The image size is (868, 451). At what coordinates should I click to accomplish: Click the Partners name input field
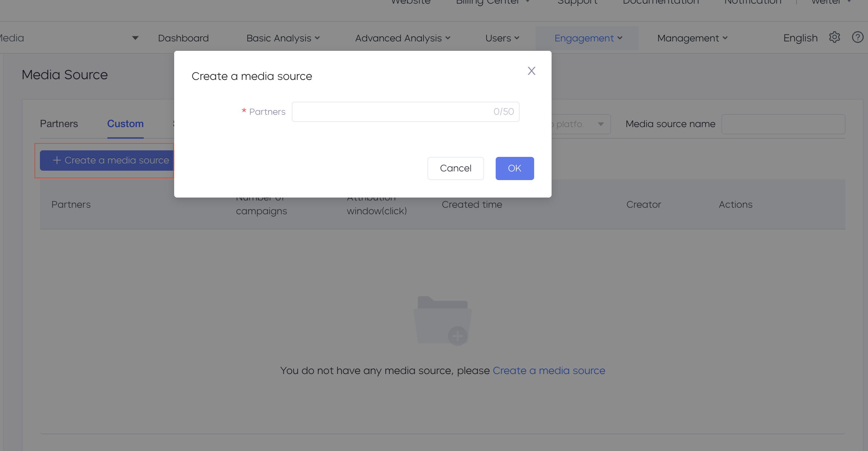pos(405,112)
